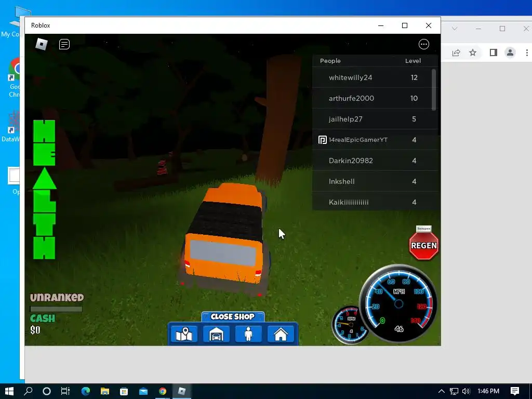The width and height of the screenshot is (532, 399).
Task: Click the leaderboard scrollbar thumb
Action: click(x=434, y=89)
